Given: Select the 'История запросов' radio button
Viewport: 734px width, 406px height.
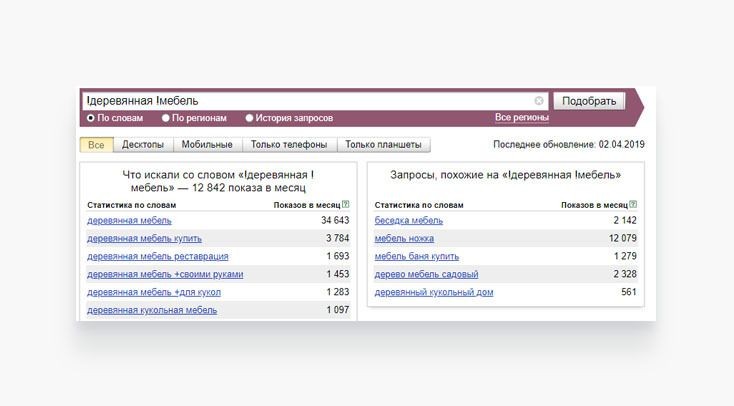Looking at the screenshot, I should [x=250, y=118].
